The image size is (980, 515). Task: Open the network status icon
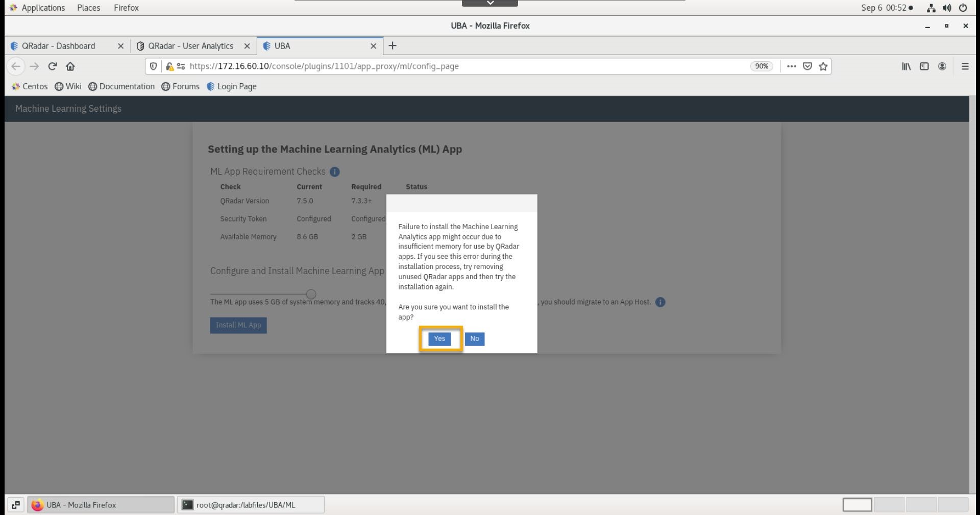(x=931, y=8)
